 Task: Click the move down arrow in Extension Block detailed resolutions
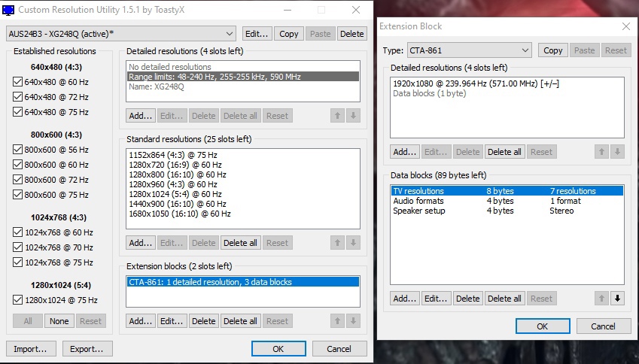[x=618, y=152]
